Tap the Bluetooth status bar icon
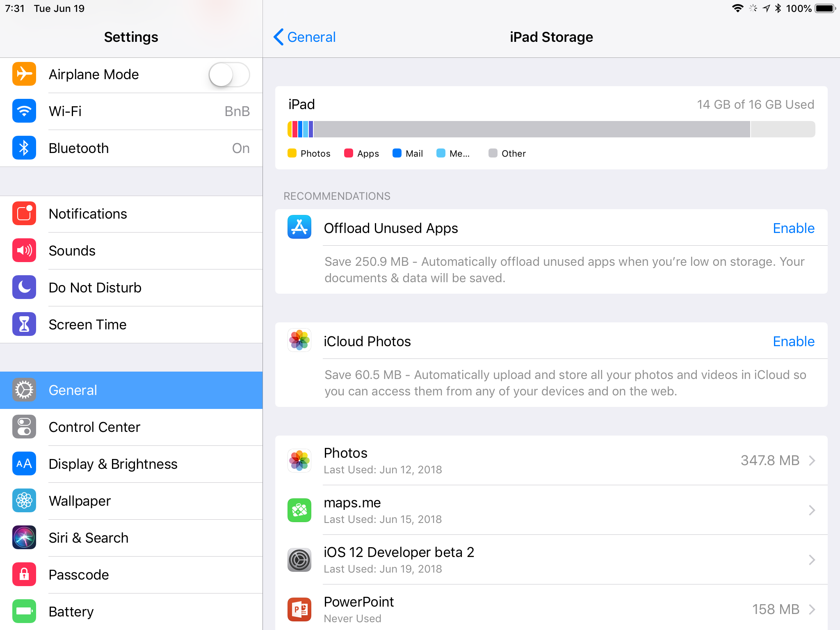Image resolution: width=840 pixels, height=630 pixels. pos(778,8)
